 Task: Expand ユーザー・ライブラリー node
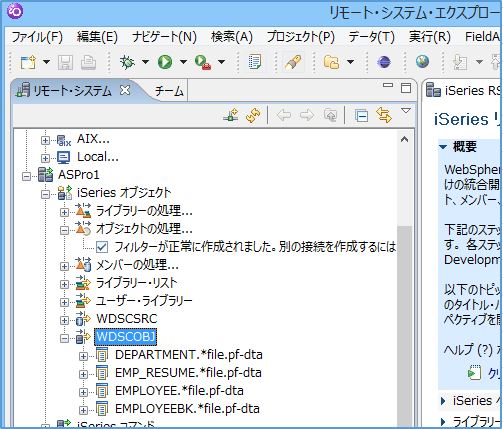(64, 302)
